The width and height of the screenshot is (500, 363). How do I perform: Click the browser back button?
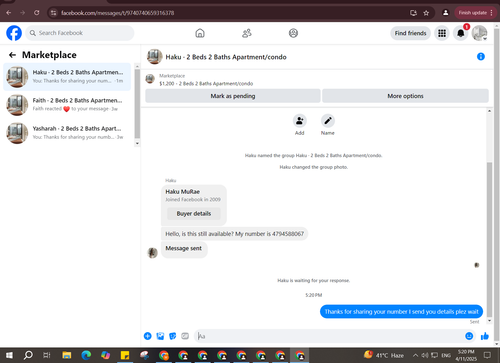tap(9, 13)
